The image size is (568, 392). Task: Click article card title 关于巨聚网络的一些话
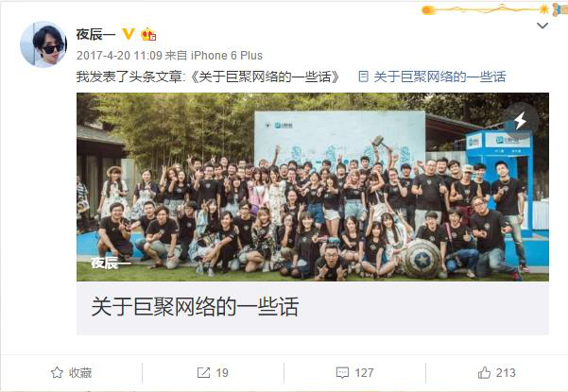(x=195, y=307)
